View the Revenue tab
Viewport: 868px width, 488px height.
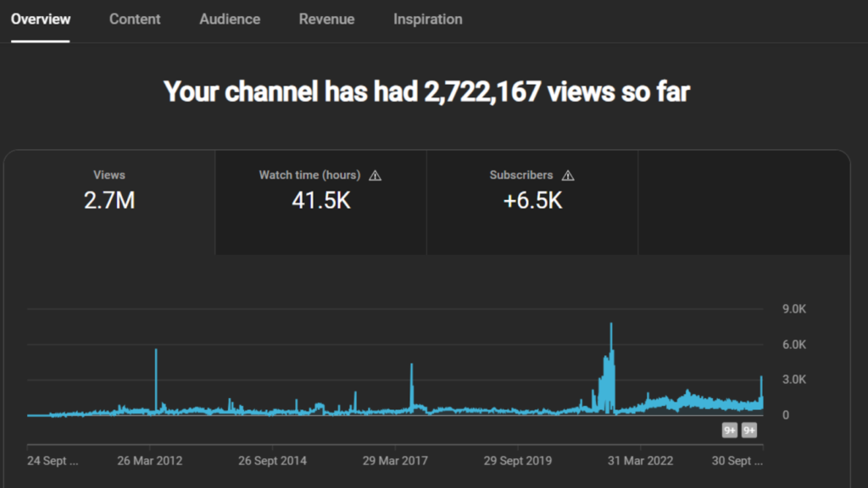(326, 19)
